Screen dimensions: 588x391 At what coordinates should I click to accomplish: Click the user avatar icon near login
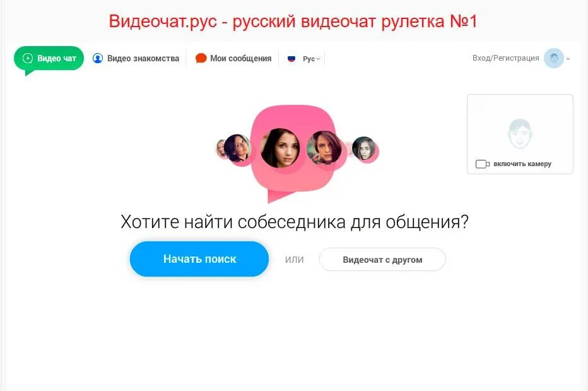point(554,58)
